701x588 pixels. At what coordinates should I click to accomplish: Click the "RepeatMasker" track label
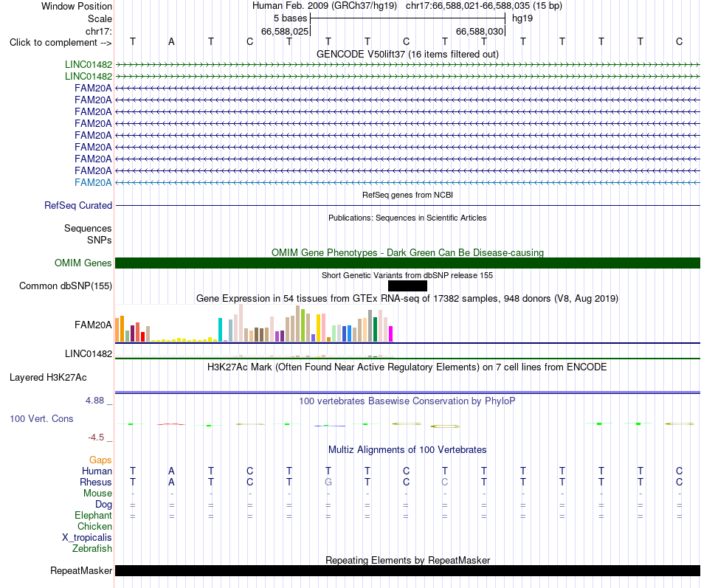point(81,570)
